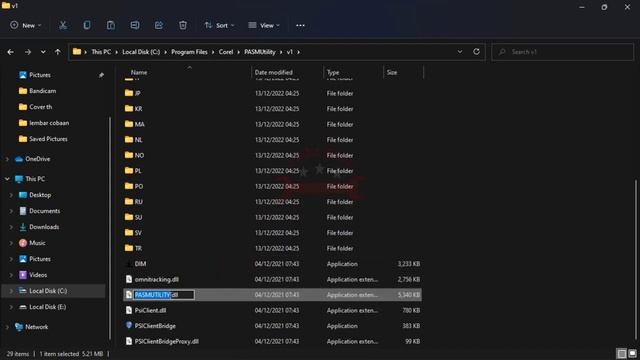Click the Rename icon in toolbar
This screenshot has width=640, height=360.
135,25
